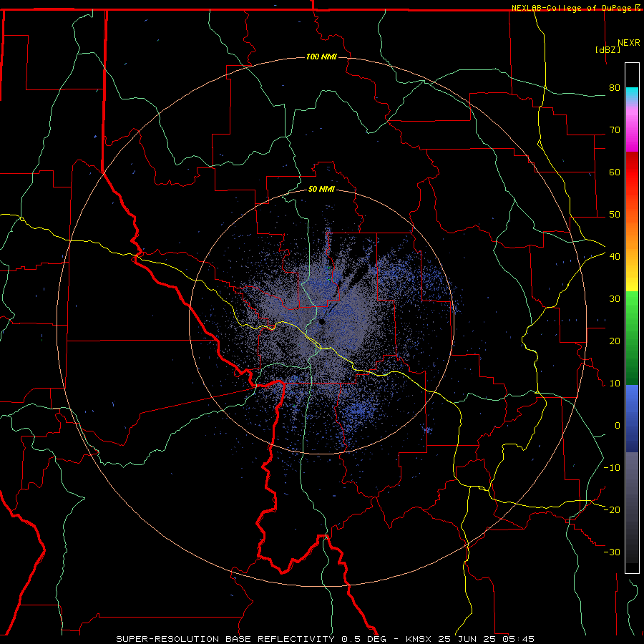Click the 40 value on dBZ scale

(x=615, y=256)
